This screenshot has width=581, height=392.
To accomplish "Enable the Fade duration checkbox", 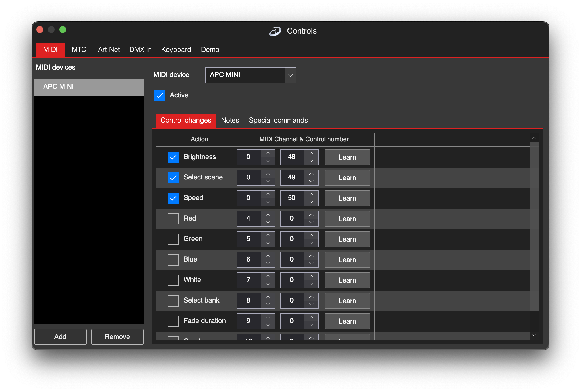I will pos(173,321).
